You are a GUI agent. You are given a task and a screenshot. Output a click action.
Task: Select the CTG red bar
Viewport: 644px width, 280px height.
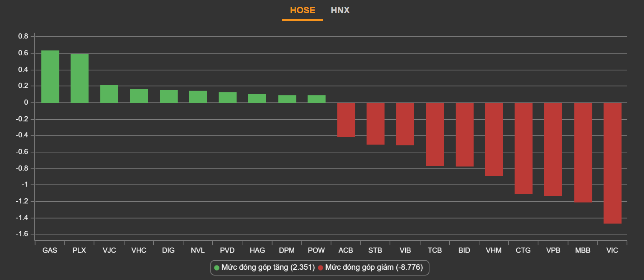click(523, 148)
